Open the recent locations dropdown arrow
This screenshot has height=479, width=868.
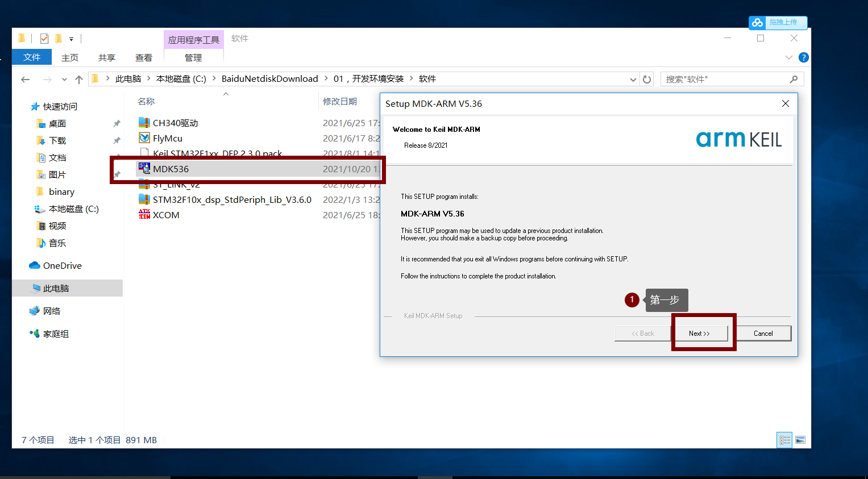coord(64,80)
